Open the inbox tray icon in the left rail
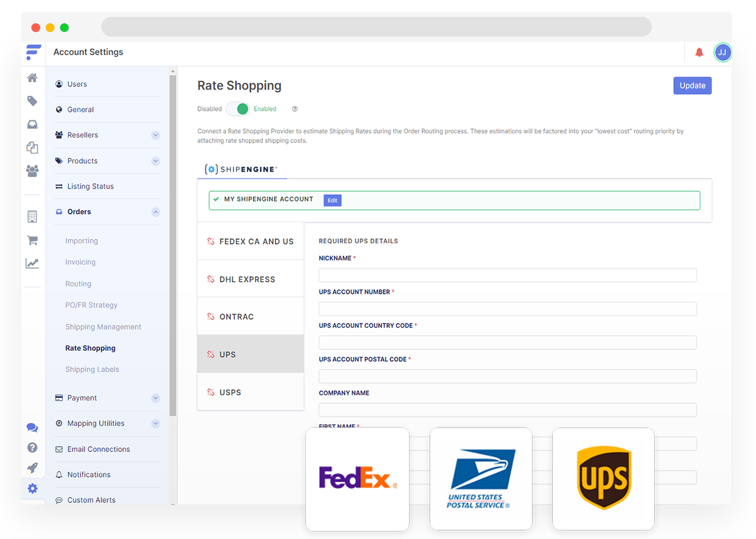Image resolution: width=756 pixels, height=539 pixels. [x=33, y=124]
